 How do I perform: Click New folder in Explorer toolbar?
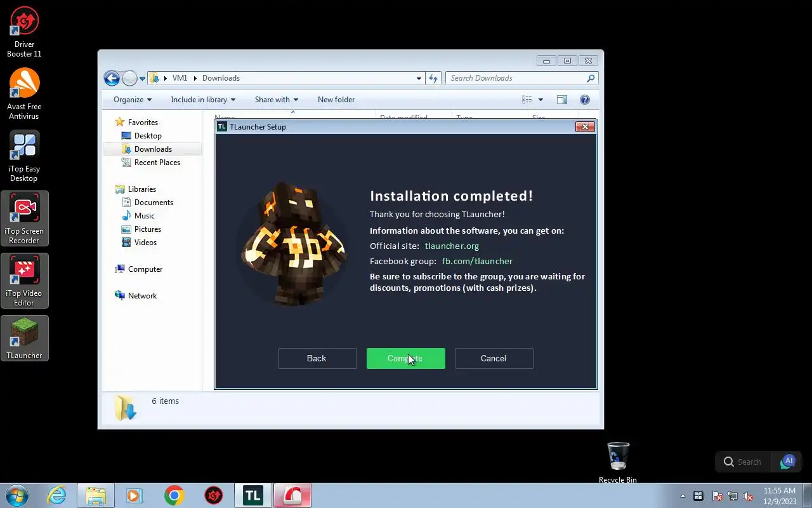pyautogui.click(x=336, y=100)
